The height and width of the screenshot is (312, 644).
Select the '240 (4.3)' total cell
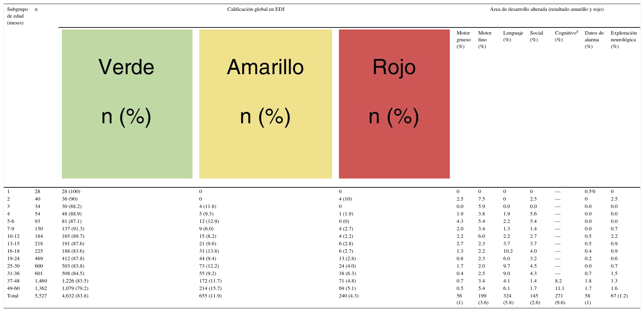349,296
